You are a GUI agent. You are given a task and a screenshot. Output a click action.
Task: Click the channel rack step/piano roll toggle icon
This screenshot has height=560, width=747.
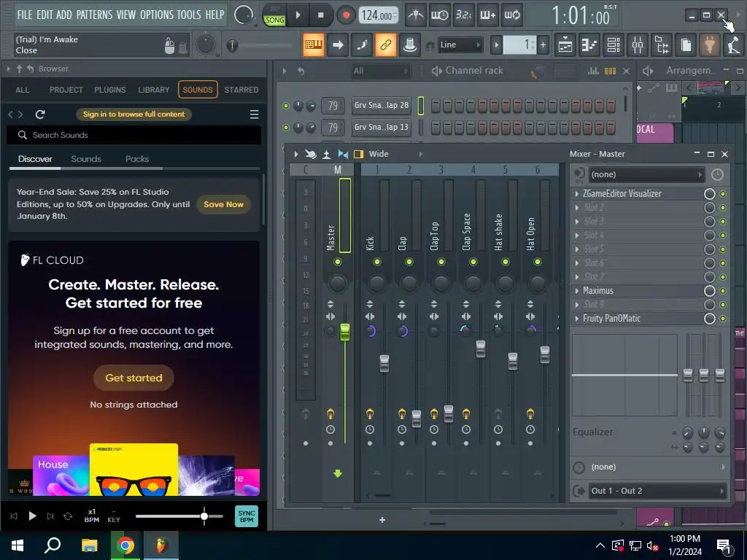[611, 71]
